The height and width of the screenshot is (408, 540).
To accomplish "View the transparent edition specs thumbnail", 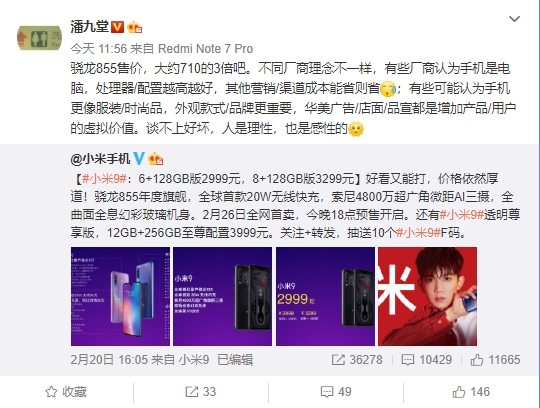I will [222, 296].
